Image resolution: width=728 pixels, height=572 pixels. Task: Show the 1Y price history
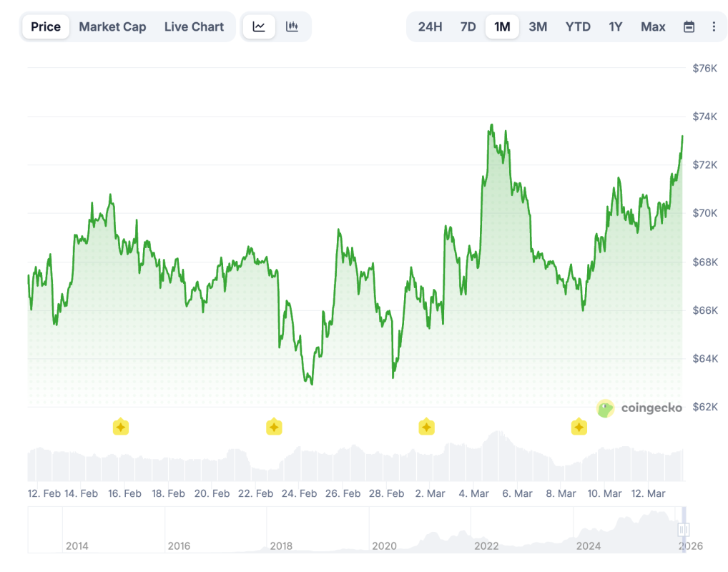pyautogui.click(x=615, y=26)
